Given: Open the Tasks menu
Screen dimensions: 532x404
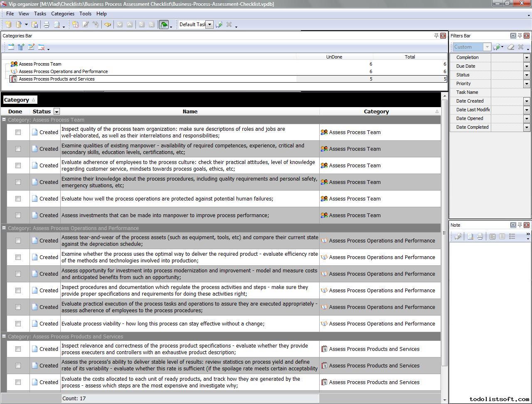Looking at the screenshot, I should 40,14.
